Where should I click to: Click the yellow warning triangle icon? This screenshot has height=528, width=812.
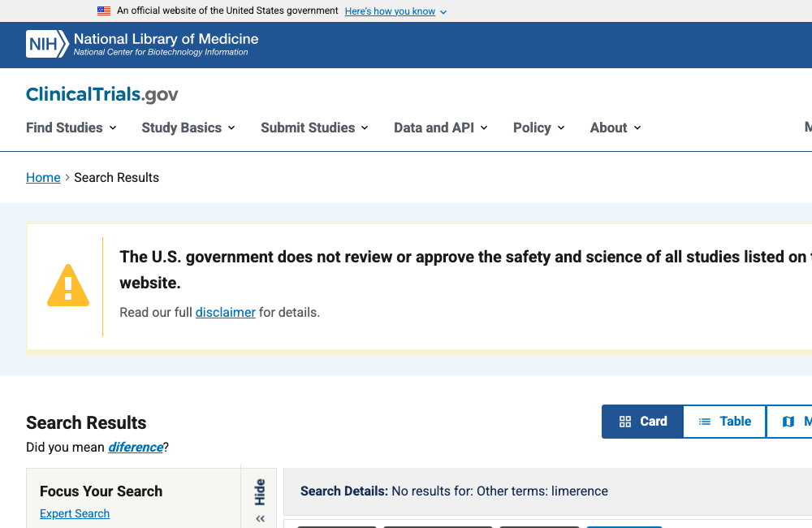(68, 286)
